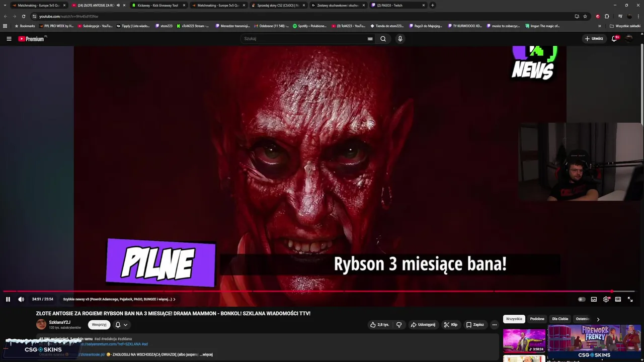Save the video with Zapisz

(x=475, y=325)
